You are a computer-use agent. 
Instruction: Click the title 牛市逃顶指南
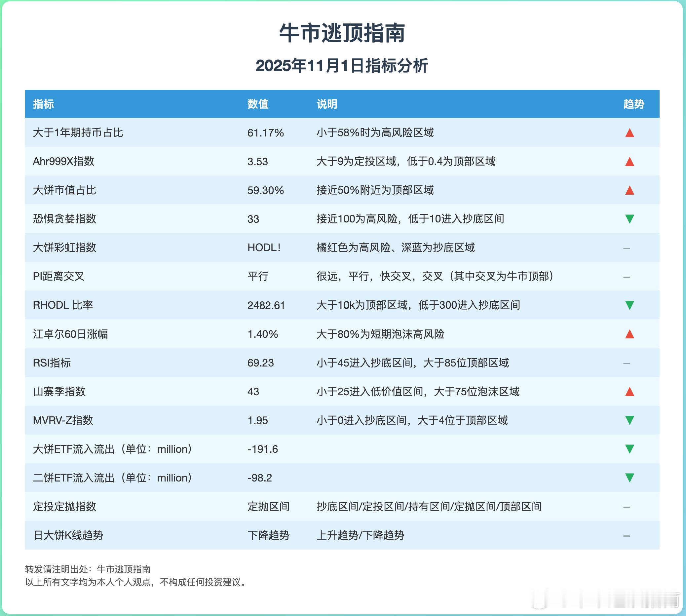click(342, 33)
